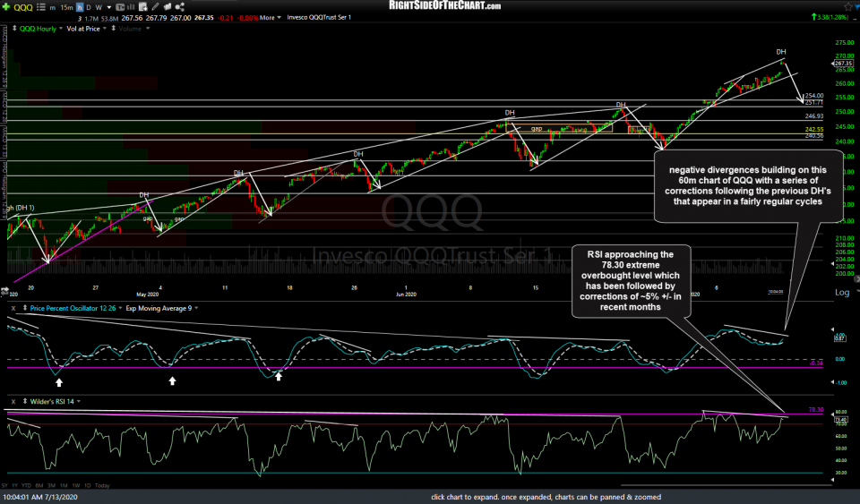Select the minute 'm' timeframe
Image resolution: width=860 pixels, height=504 pixels.
pos(53,8)
